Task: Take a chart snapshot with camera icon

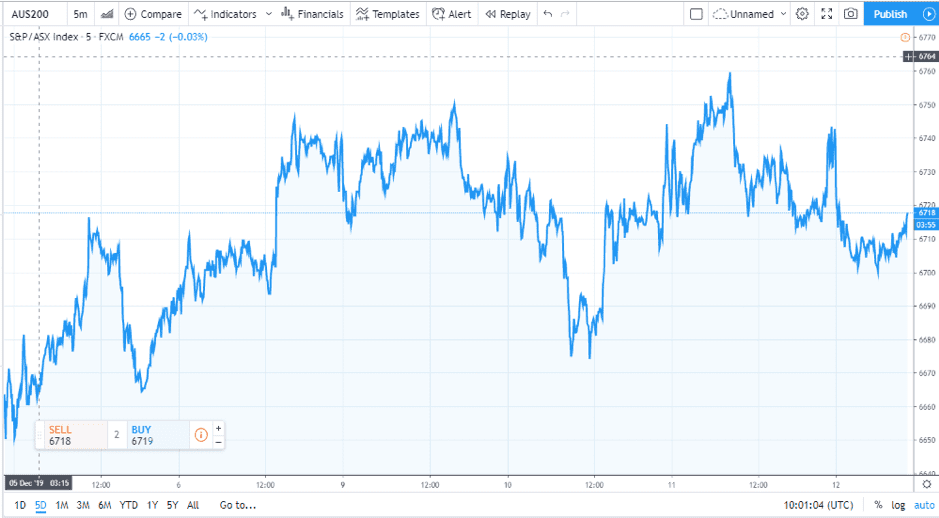Action: (850, 14)
